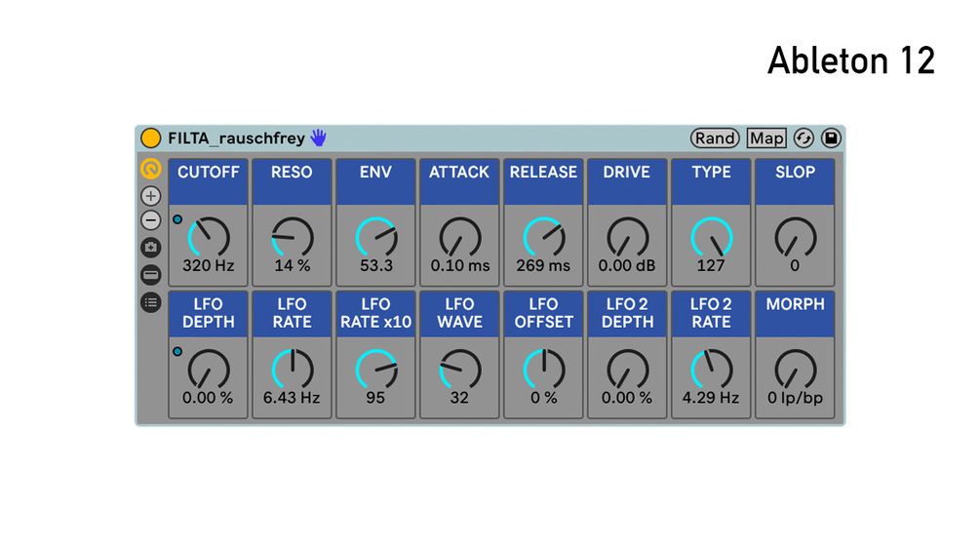Click the MORPH macro label
The width and height of the screenshot is (980, 551).
pos(795,304)
